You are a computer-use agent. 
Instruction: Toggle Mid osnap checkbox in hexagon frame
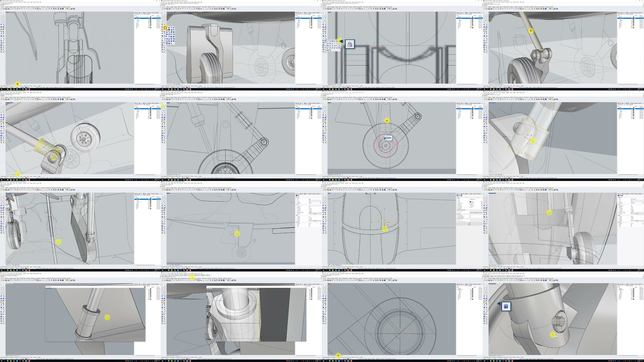coord(332,358)
